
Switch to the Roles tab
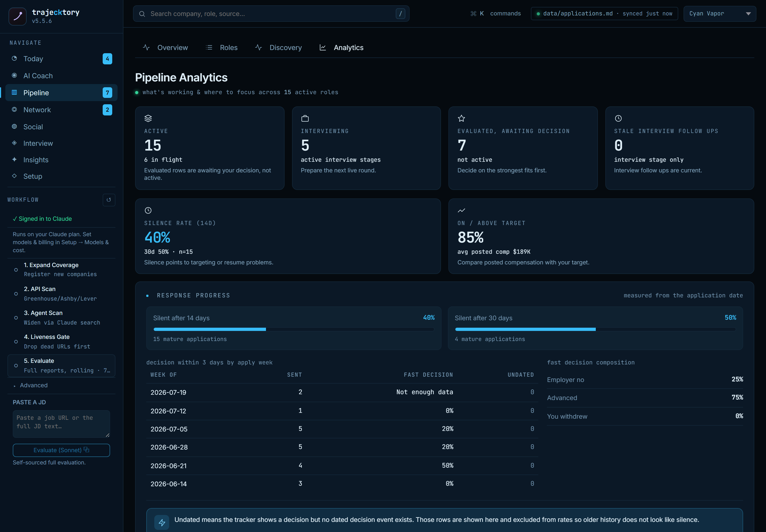222,48
